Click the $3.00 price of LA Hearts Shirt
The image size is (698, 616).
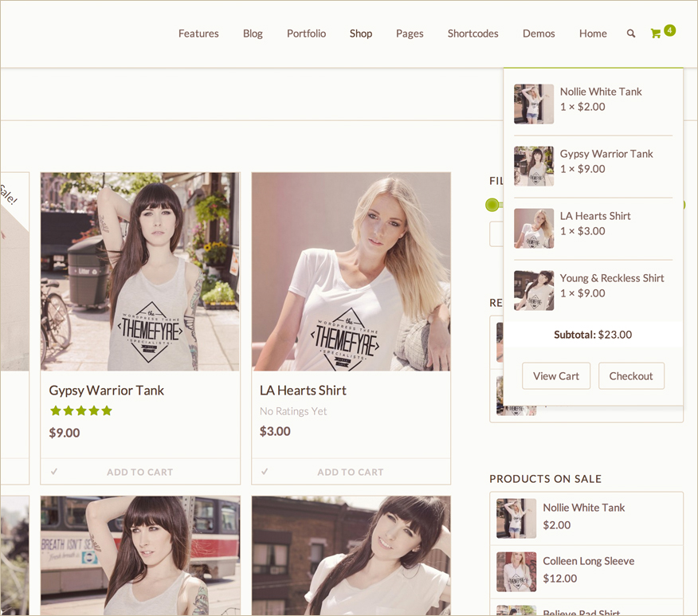[275, 431]
